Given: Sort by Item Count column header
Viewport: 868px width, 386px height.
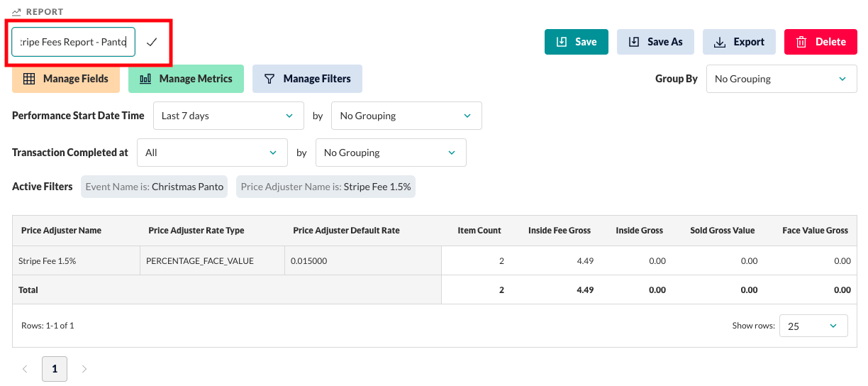Looking at the screenshot, I should [479, 231].
